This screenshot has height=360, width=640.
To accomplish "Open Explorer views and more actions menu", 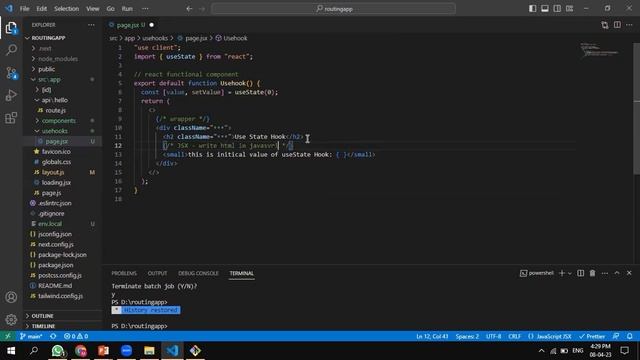I will click(x=91, y=25).
